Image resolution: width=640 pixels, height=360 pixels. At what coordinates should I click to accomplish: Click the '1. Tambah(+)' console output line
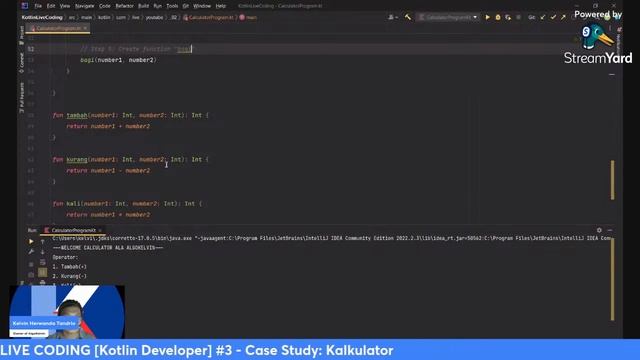tap(69, 267)
